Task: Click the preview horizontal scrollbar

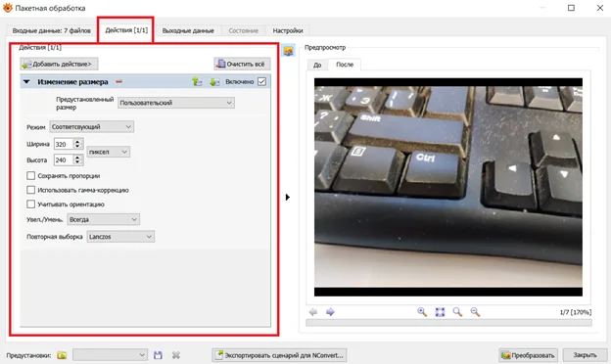Action: point(448,323)
